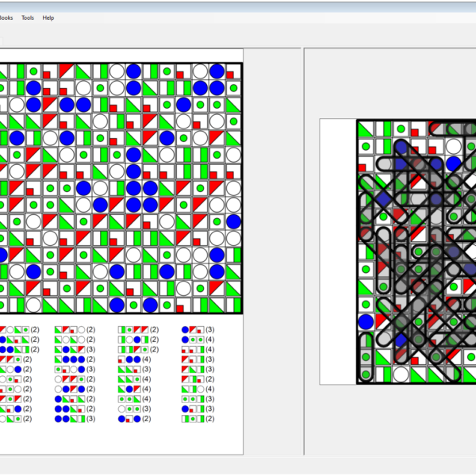Screen dimensions: 476x476
Task: Click the green triangle tile at the right grid's top-left corner
Action: coord(366,129)
